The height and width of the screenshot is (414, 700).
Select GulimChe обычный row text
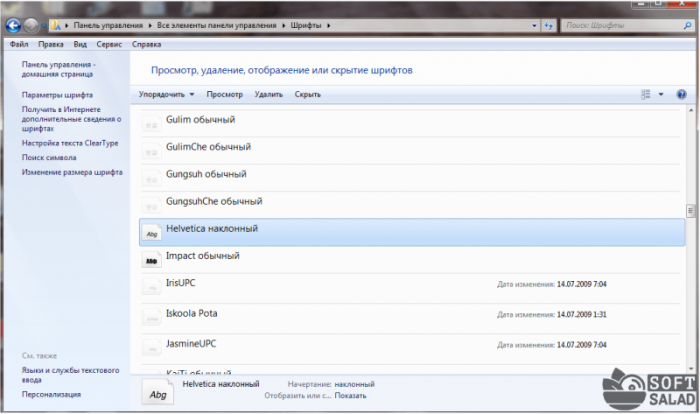[x=208, y=147]
